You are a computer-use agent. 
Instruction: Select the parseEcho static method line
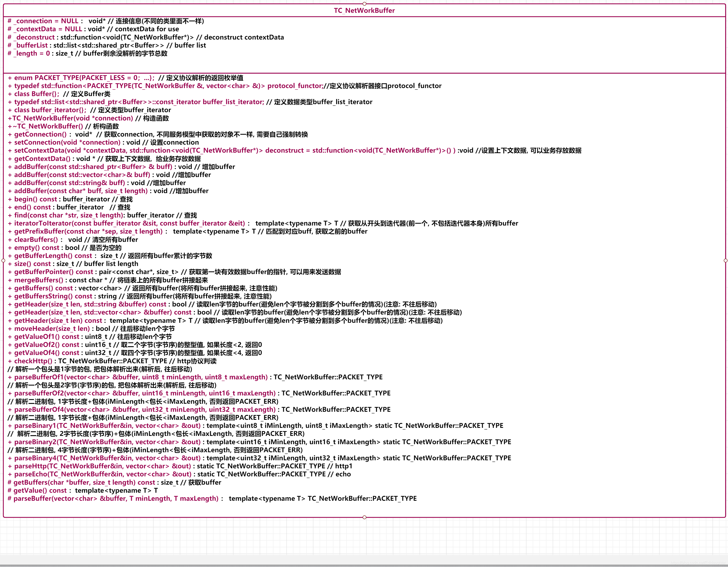(179, 474)
